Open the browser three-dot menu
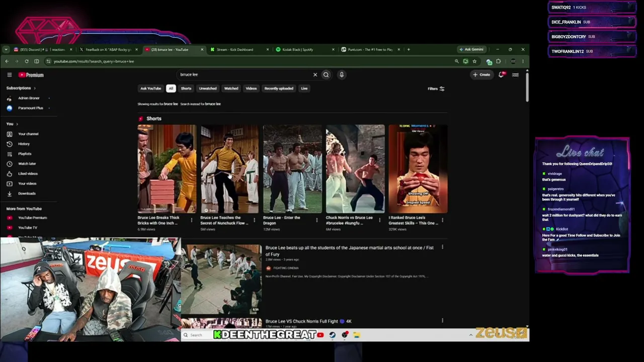The image size is (644, 362). (523, 61)
